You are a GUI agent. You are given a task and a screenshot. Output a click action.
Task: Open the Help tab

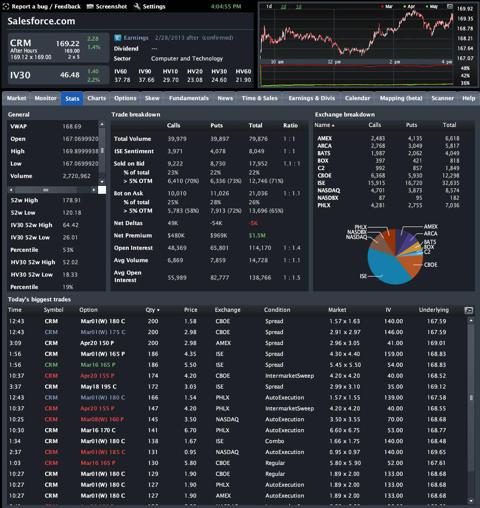(x=468, y=98)
